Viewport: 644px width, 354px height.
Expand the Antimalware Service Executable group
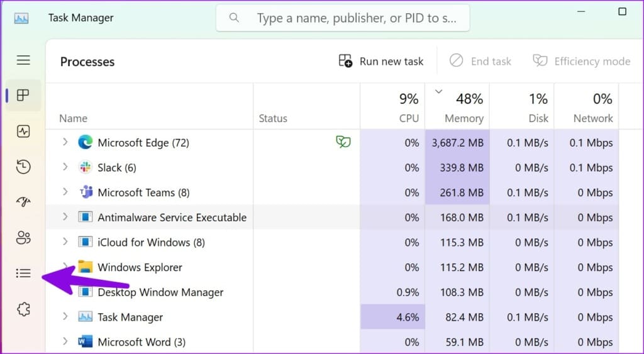tap(65, 217)
